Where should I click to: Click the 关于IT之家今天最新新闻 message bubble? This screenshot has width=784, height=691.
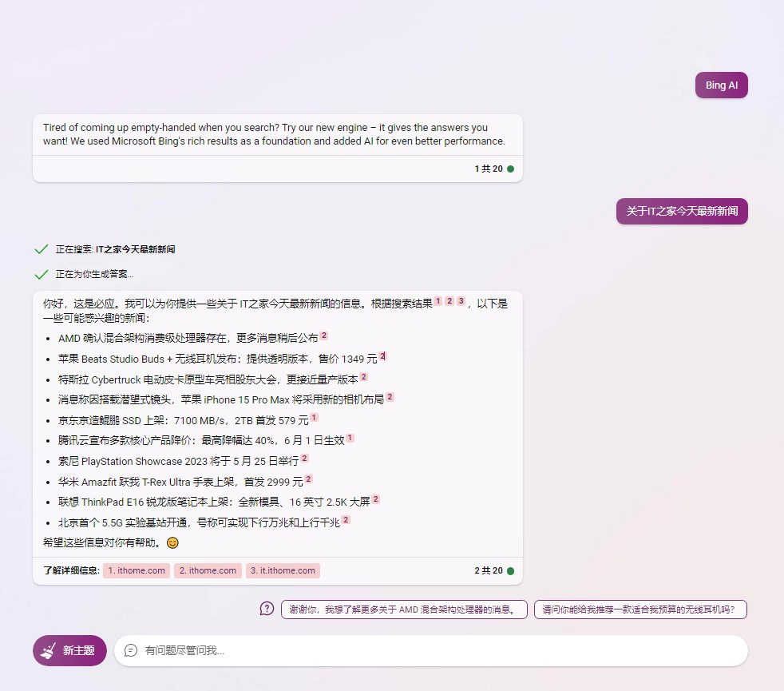[681, 211]
